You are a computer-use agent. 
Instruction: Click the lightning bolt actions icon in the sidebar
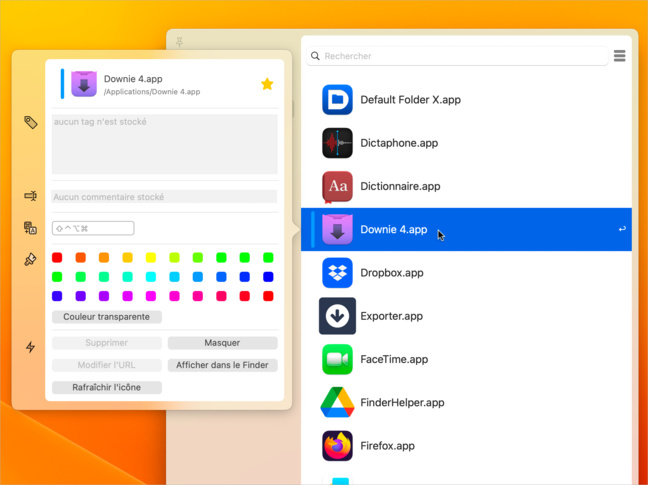click(x=31, y=347)
